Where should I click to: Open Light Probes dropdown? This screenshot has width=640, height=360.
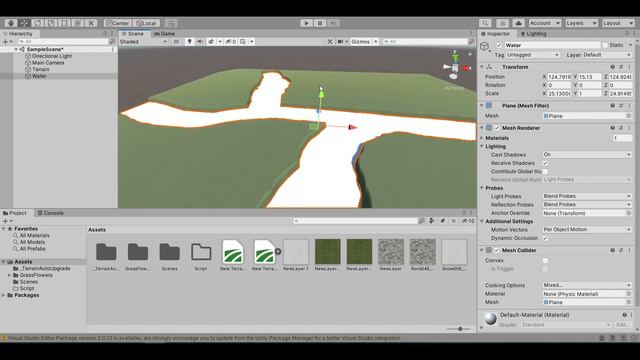click(587, 196)
